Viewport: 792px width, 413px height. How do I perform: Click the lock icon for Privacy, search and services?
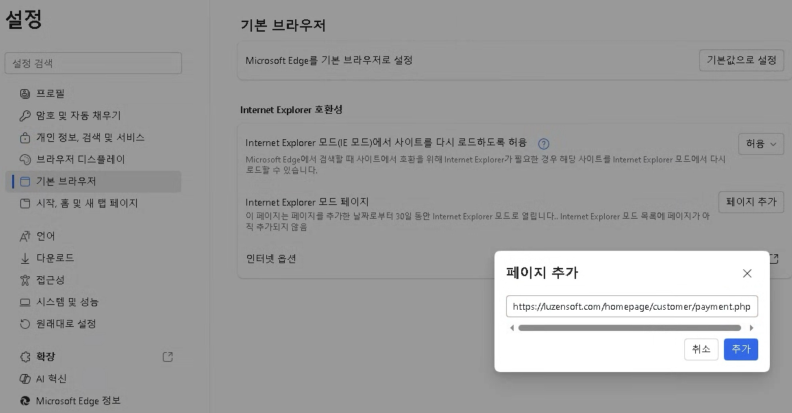pos(26,137)
